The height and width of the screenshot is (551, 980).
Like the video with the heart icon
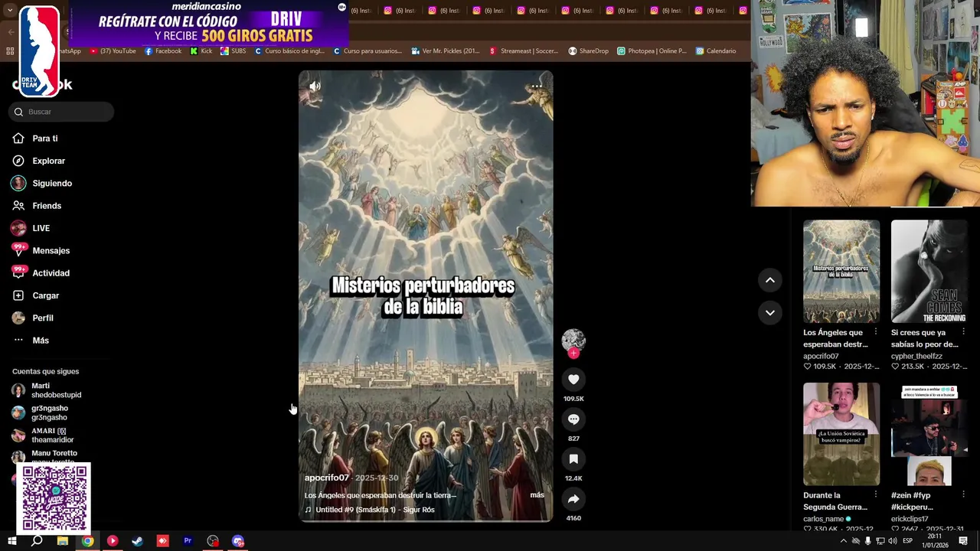(573, 380)
